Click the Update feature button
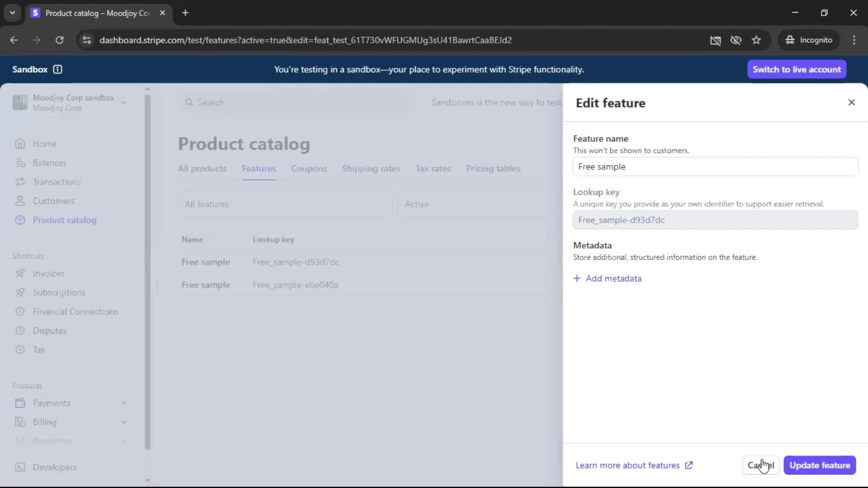 pos(819,465)
